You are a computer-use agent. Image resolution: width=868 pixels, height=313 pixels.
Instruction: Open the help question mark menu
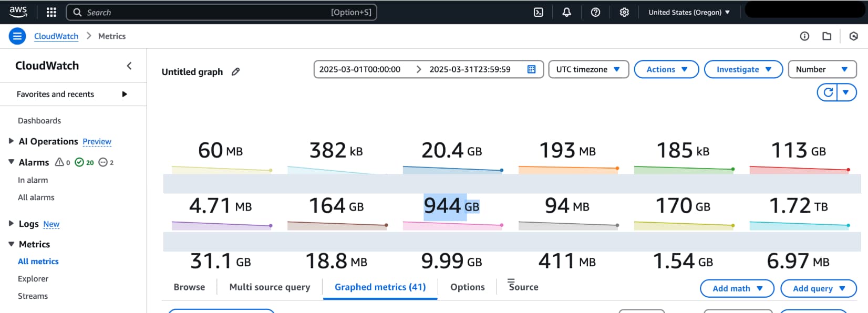coord(595,12)
